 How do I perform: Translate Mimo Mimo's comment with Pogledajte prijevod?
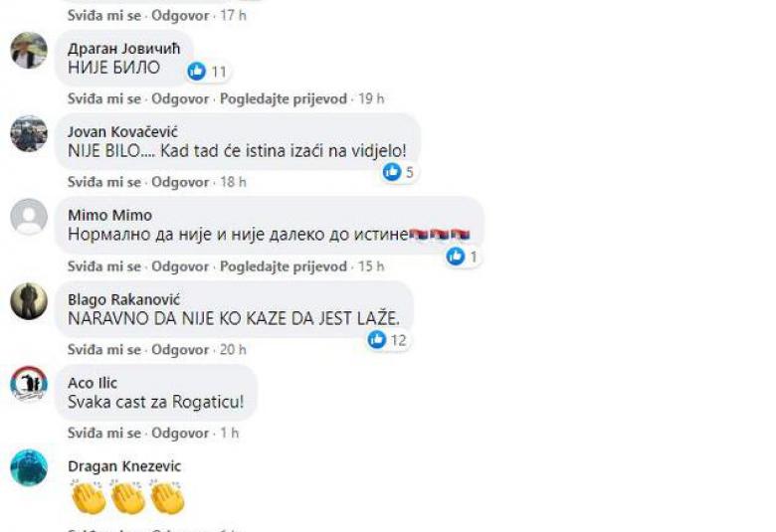click(284, 266)
